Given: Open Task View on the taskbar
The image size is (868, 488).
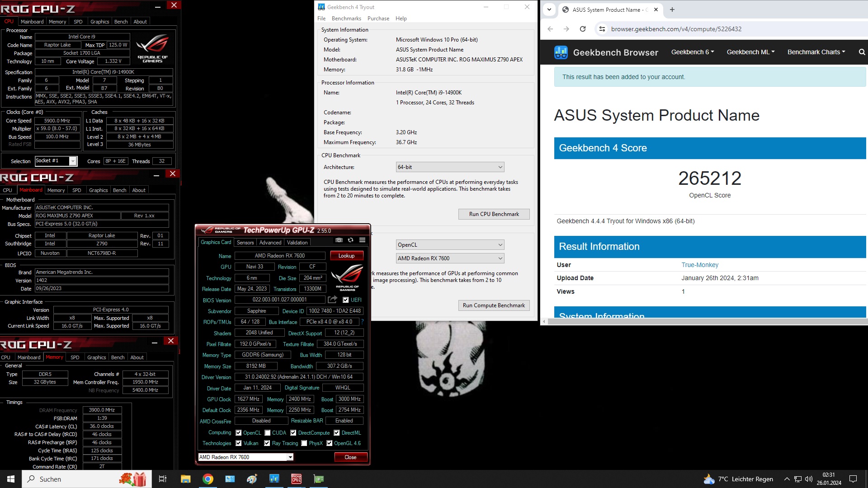Looking at the screenshot, I should (163, 479).
